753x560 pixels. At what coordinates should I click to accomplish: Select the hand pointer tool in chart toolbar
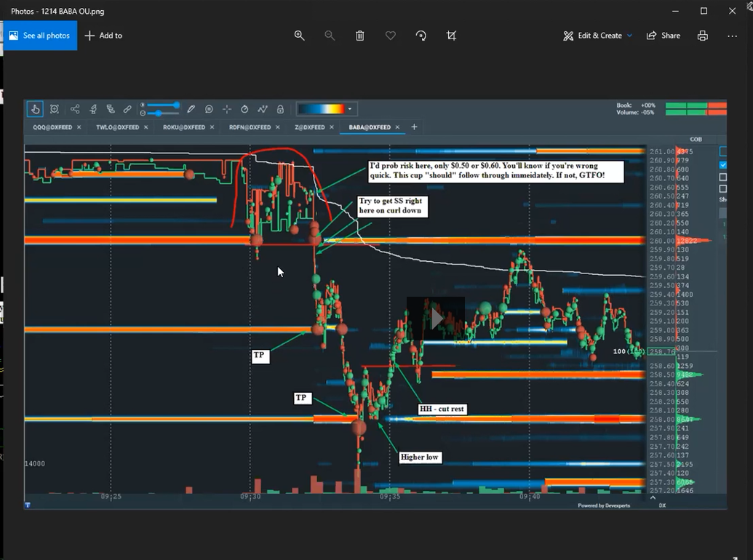[35, 109]
